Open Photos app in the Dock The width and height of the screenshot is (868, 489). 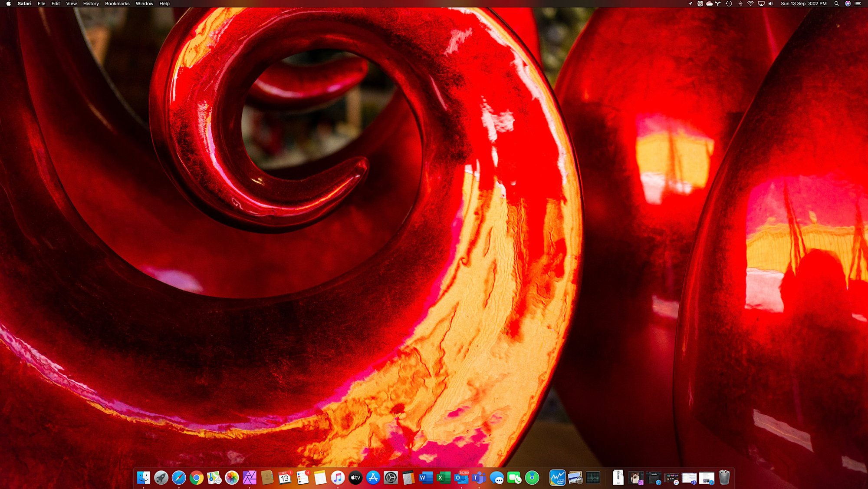[x=232, y=478]
